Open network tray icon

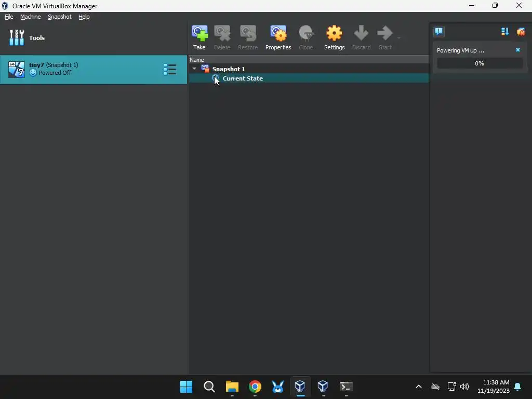[451, 387]
